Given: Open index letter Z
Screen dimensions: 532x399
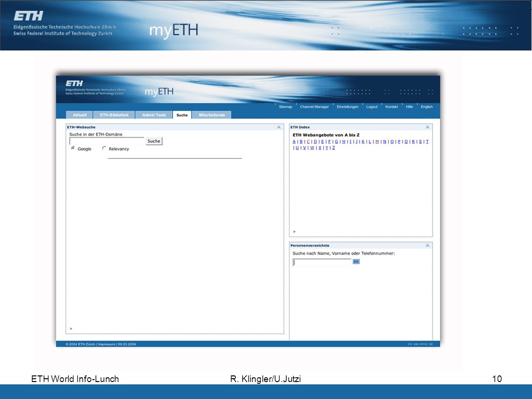Looking at the screenshot, I should tap(333, 148).
